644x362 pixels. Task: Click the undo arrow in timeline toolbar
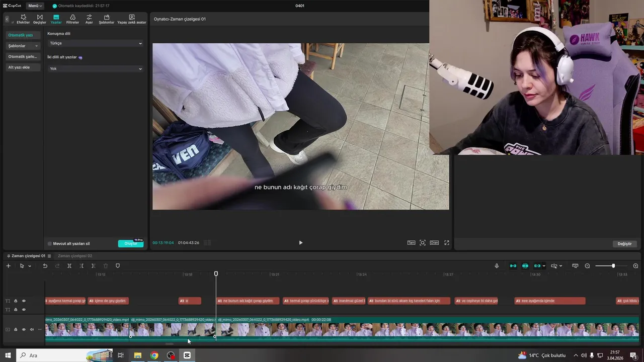[45, 266]
